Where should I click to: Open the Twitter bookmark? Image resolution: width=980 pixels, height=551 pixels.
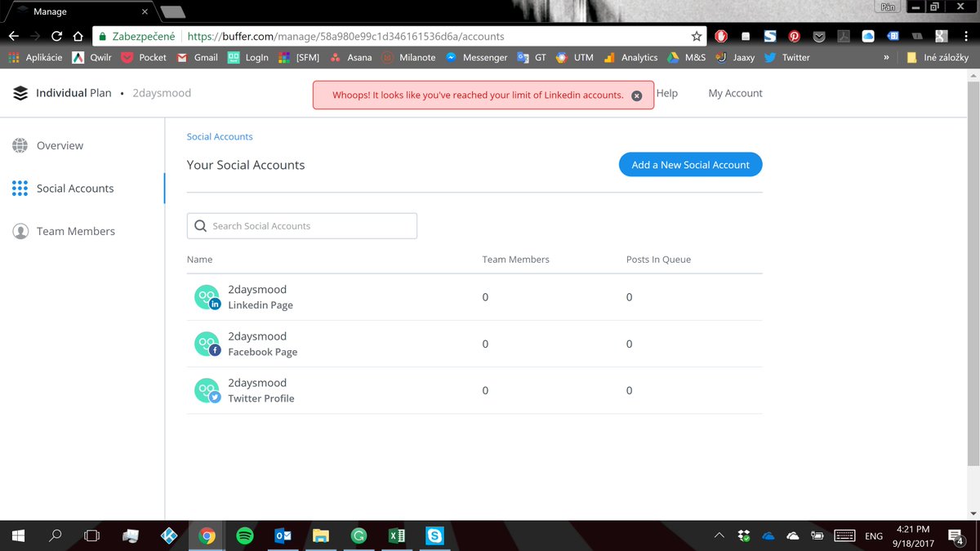[x=787, y=57]
